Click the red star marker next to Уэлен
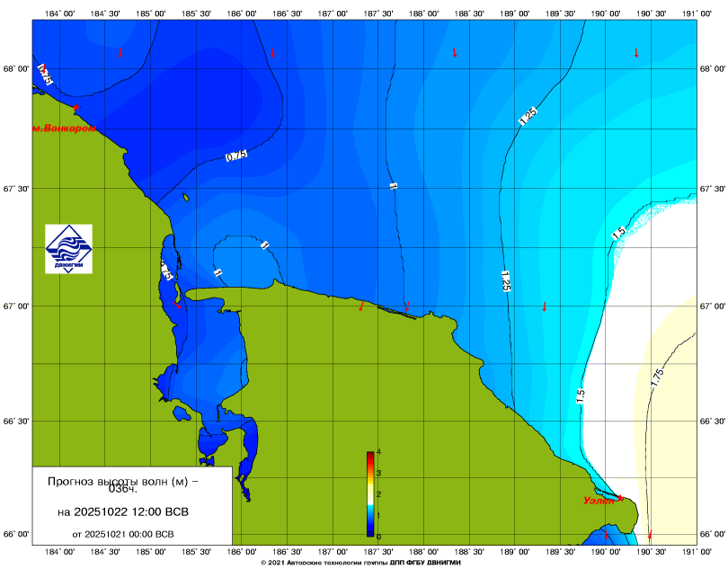 point(620,497)
